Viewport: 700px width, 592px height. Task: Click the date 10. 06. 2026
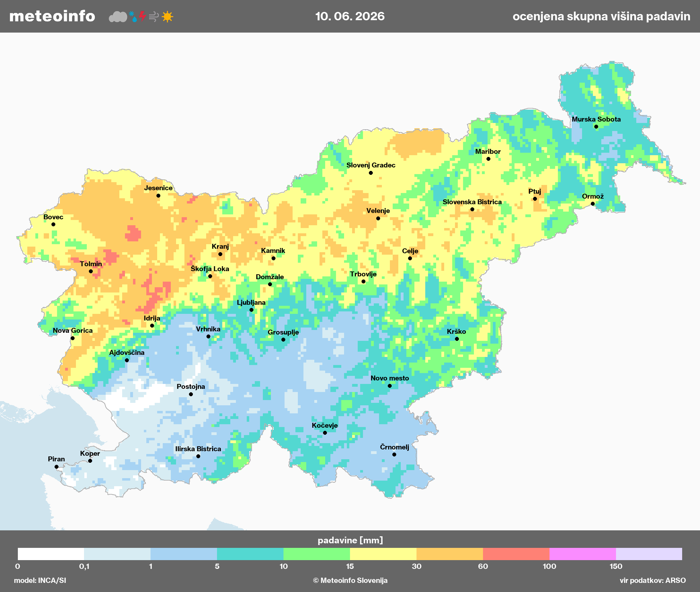point(350,16)
